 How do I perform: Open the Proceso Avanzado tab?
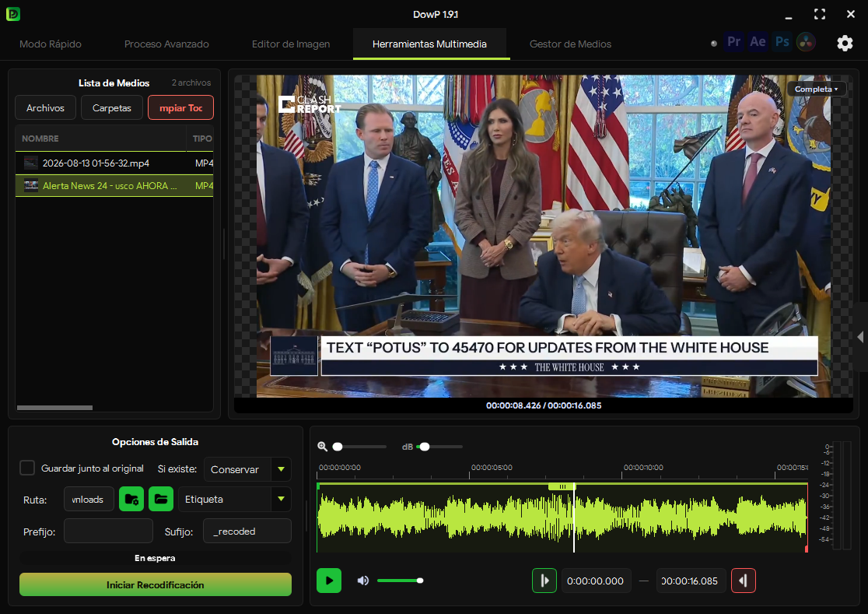click(166, 44)
